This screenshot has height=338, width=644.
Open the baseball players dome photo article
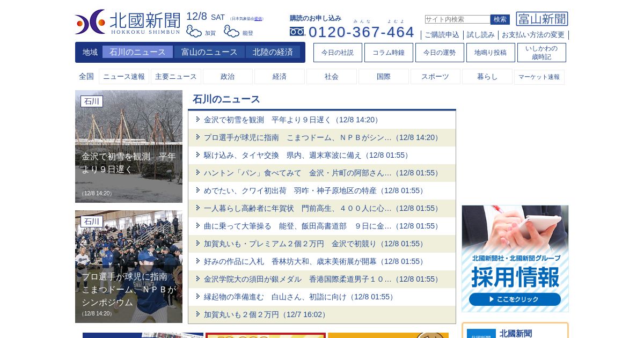point(129,267)
